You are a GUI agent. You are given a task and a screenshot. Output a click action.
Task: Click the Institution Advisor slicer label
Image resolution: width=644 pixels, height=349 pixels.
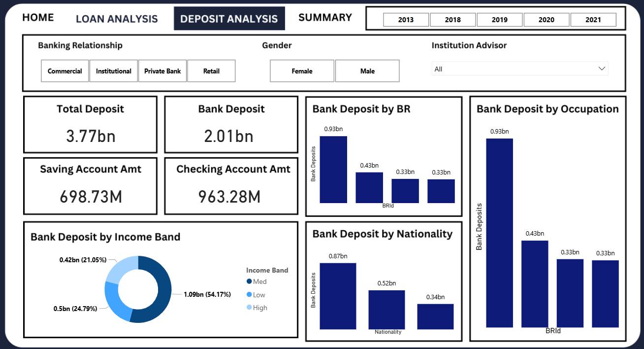tap(469, 45)
